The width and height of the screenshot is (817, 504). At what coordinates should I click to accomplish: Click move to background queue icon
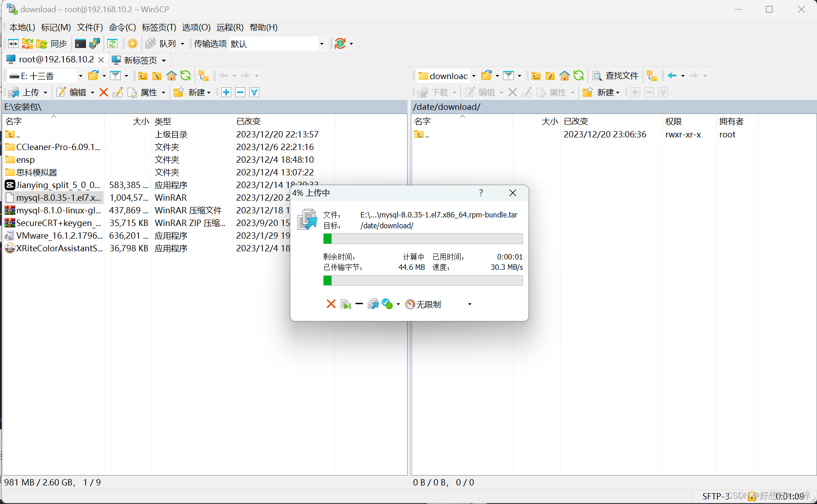[373, 304]
